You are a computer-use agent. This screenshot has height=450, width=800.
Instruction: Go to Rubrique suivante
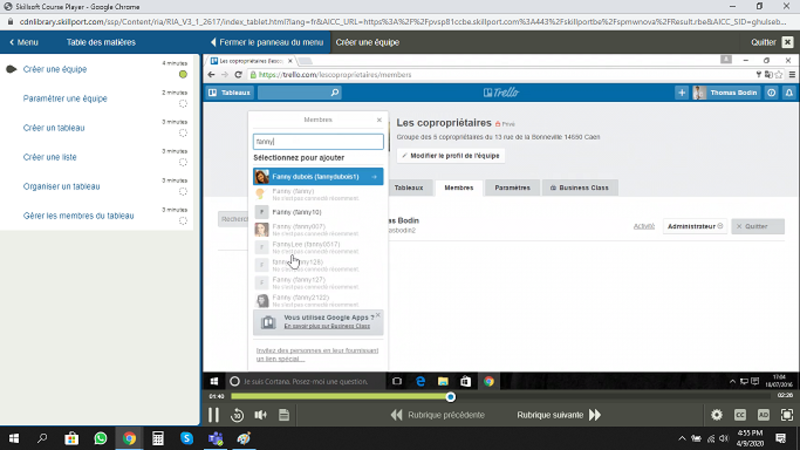[559, 415]
